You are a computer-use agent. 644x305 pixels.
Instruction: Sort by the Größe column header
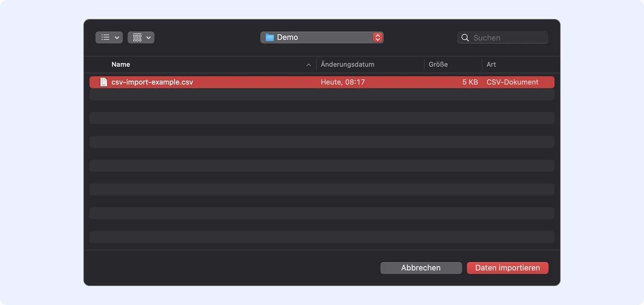(438, 65)
